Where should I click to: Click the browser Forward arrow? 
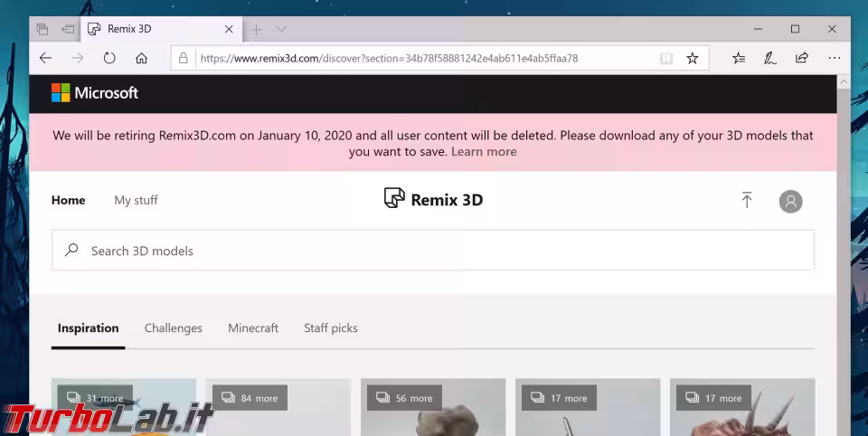click(78, 58)
